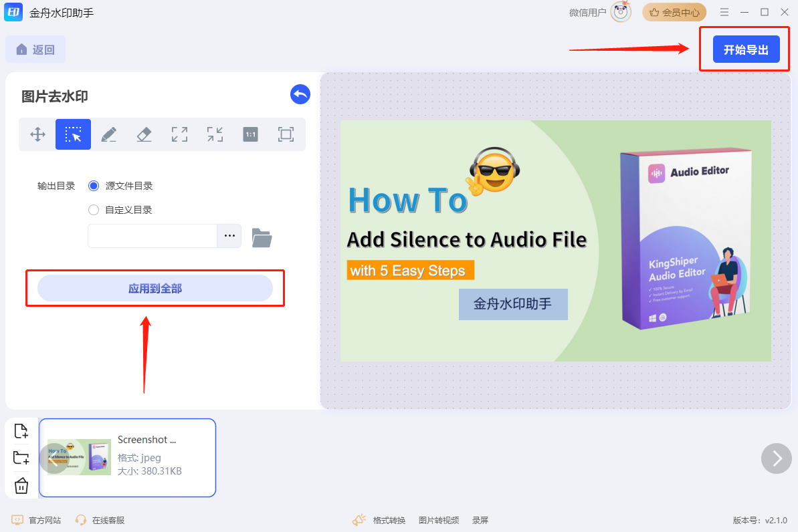Screen dimensions: 798x532
Task: Click 开始导出 button
Action: click(x=746, y=49)
